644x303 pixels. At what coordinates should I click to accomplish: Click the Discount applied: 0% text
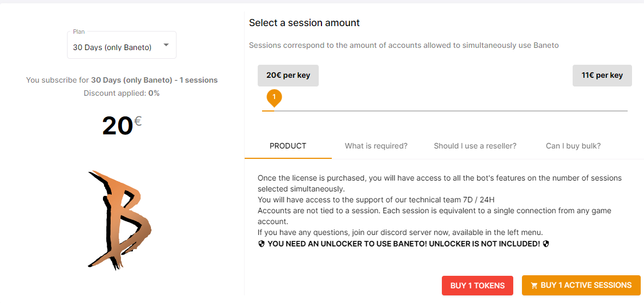click(x=121, y=93)
